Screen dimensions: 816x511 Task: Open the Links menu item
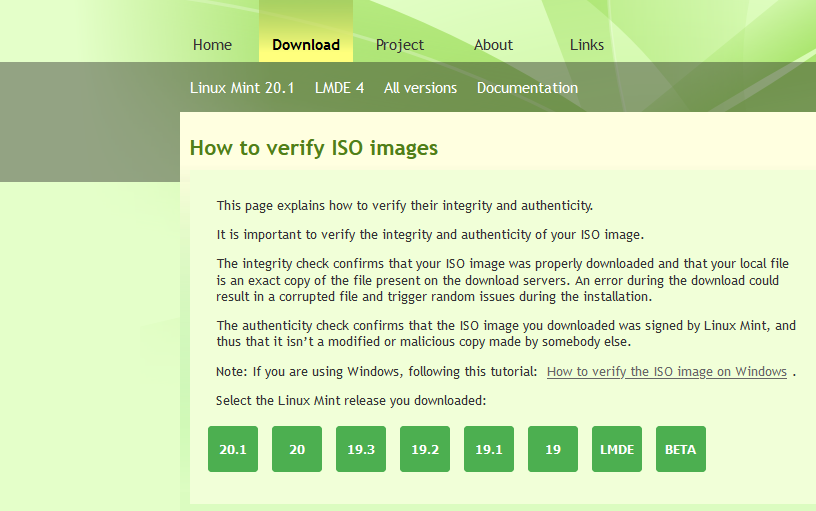[587, 45]
